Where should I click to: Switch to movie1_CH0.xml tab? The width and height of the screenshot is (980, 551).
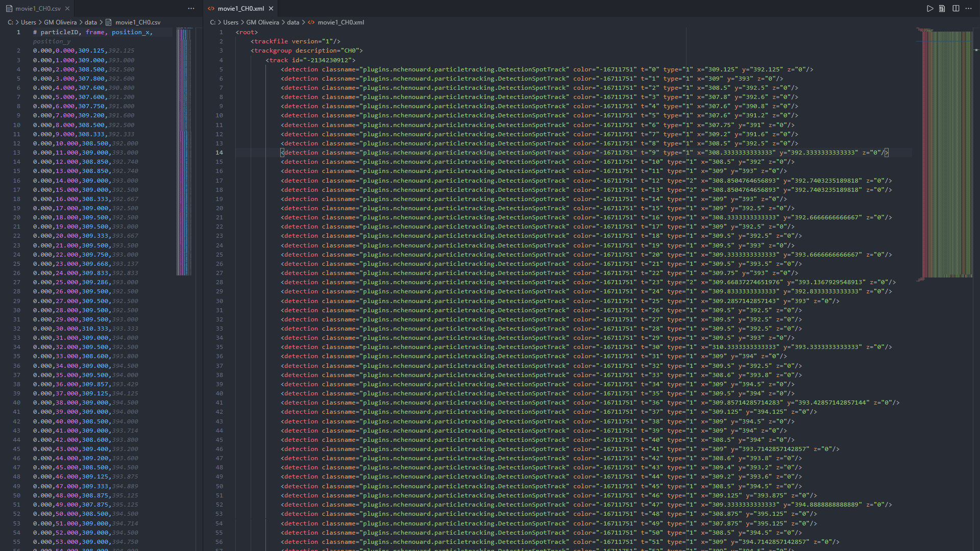tap(241, 9)
